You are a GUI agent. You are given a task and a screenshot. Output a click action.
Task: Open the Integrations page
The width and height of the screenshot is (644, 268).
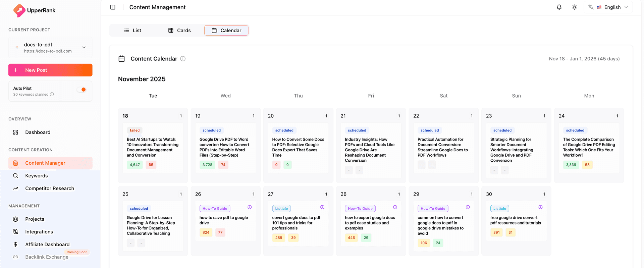click(x=39, y=232)
